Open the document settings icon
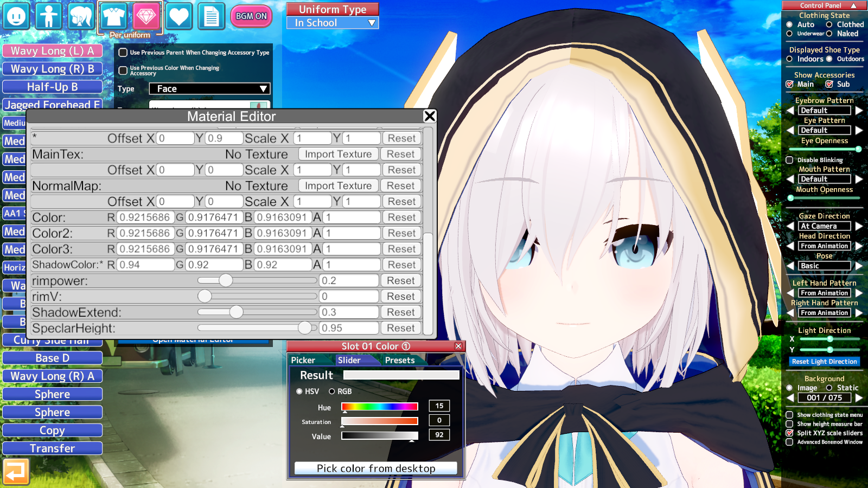 [x=212, y=16]
